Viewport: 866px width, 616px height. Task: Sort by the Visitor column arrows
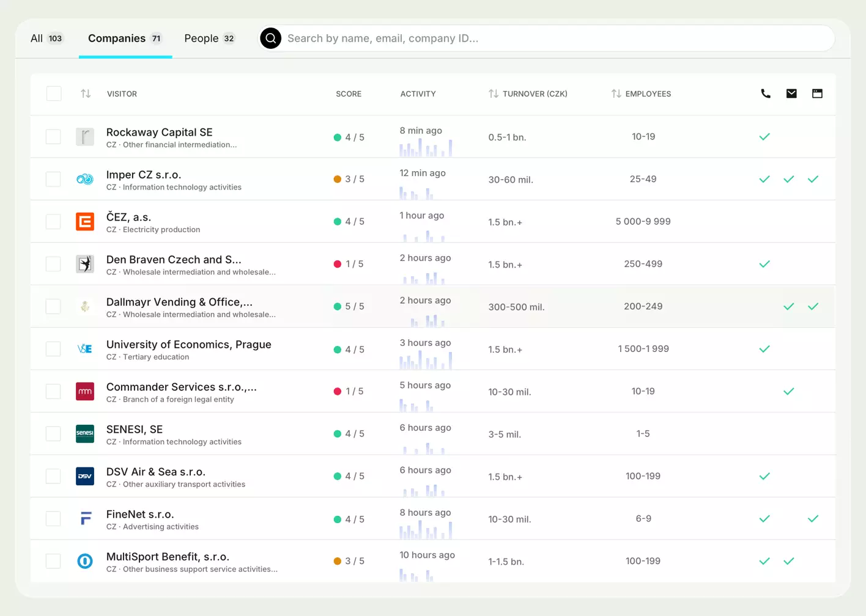click(86, 94)
